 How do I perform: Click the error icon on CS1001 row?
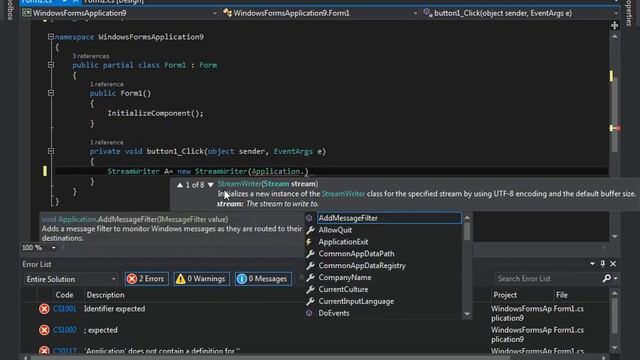(x=44, y=309)
